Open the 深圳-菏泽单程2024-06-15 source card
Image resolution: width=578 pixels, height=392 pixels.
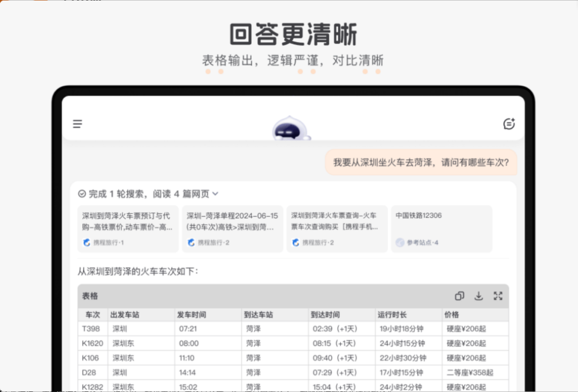point(233,229)
